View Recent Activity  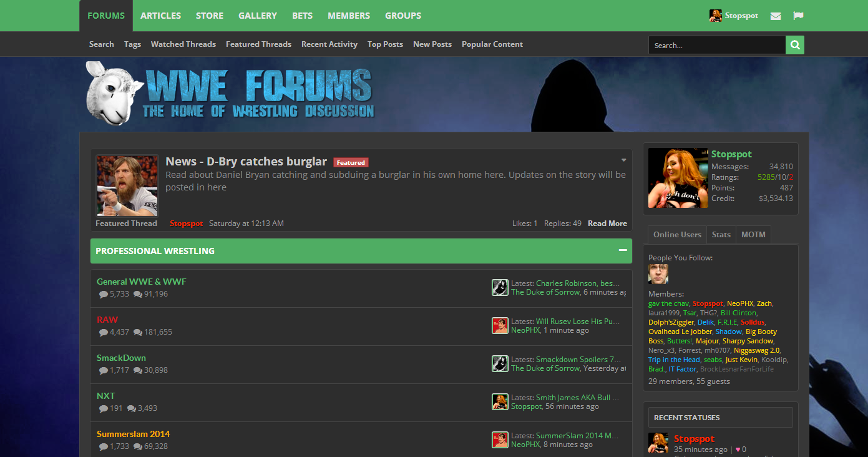click(329, 44)
